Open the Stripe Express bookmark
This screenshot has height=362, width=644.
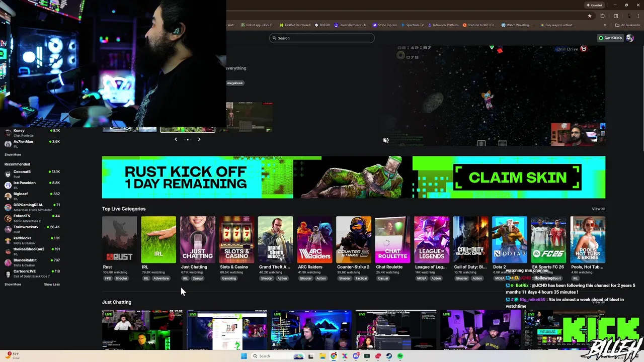[384, 25]
